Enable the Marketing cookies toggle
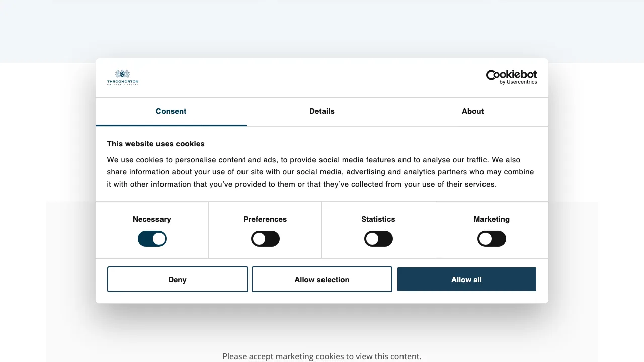Screen dimensions: 644x362 492,239
